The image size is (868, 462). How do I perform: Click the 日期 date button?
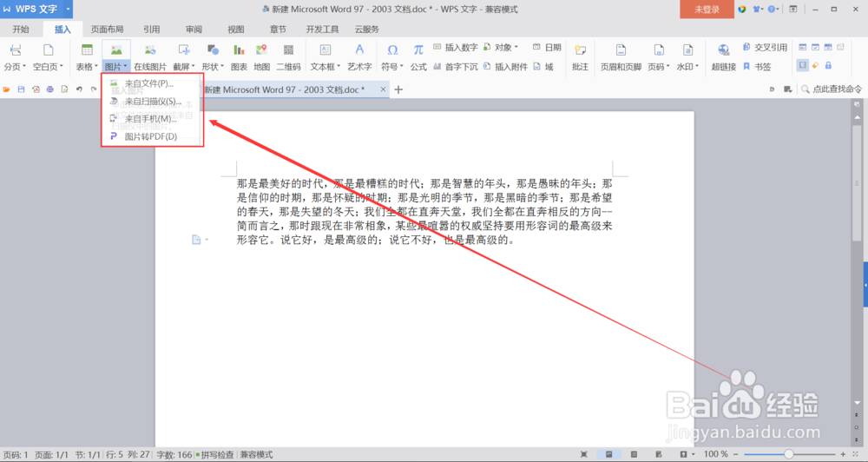pos(547,48)
